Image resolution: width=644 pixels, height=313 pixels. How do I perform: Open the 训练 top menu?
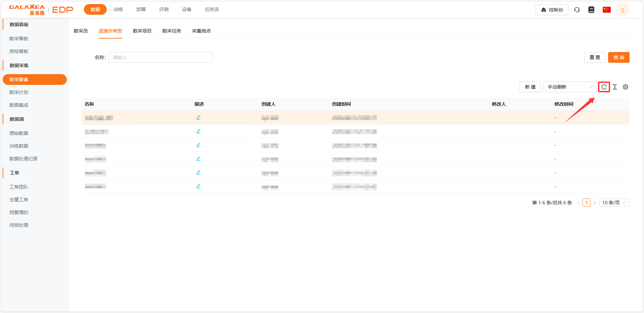118,9
